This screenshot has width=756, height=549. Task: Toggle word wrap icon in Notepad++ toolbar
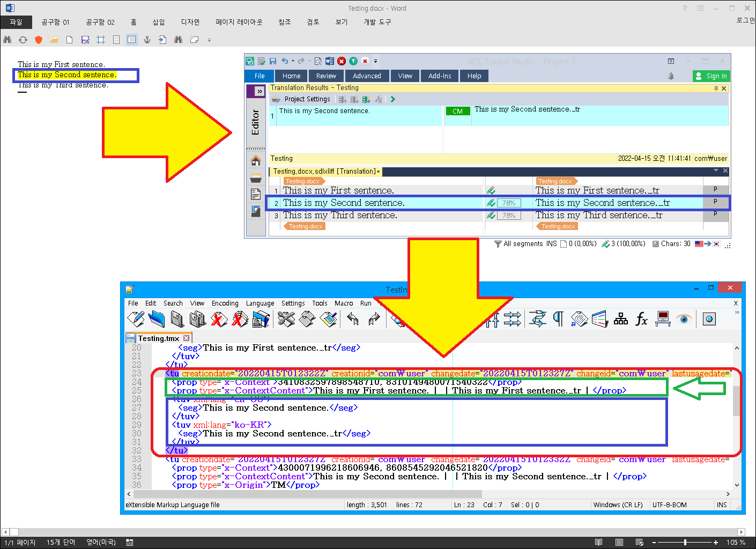pyautogui.click(x=537, y=319)
